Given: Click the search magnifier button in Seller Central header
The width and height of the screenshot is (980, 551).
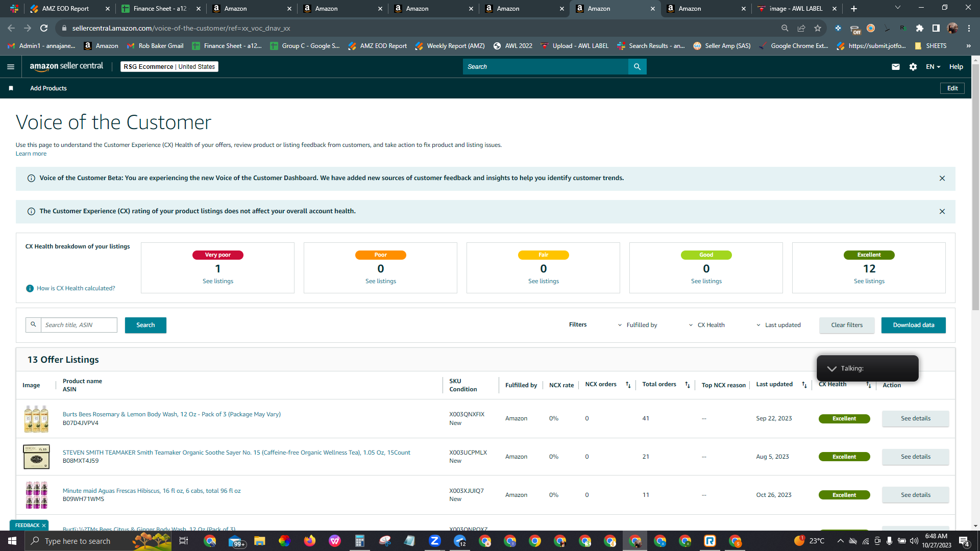Looking at the screenshot, I should tap(637, 67).
